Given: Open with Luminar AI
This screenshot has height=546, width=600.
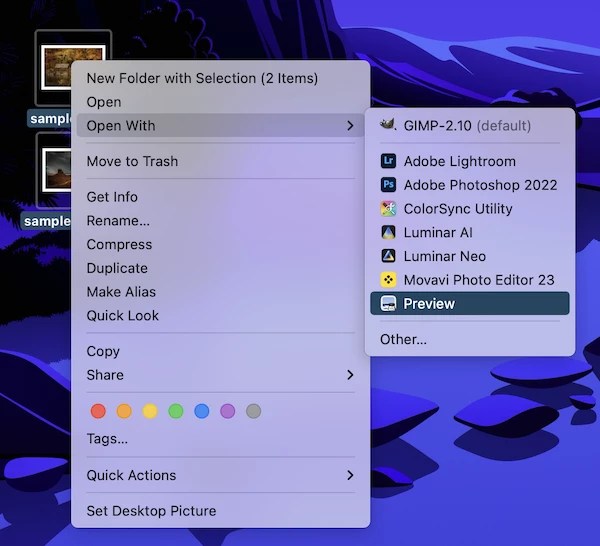Looking at the screenshot, I should tap(470, 232).
